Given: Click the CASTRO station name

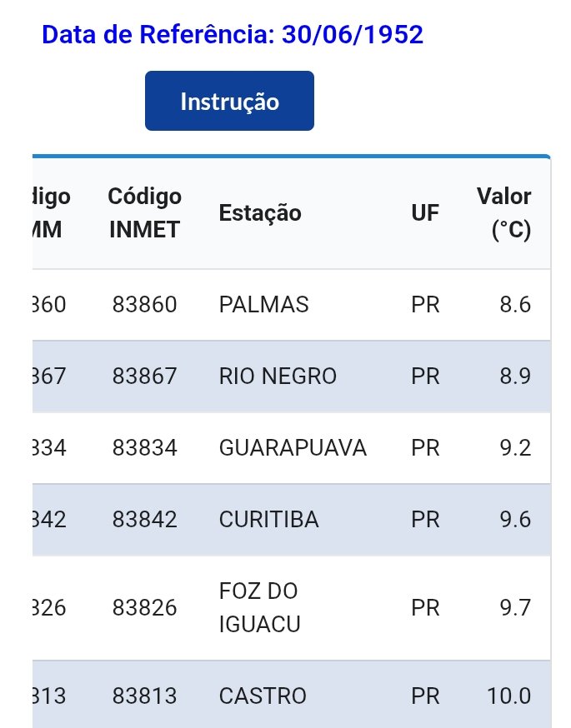Looking at the screenshot, I should [x=263, y=696].
